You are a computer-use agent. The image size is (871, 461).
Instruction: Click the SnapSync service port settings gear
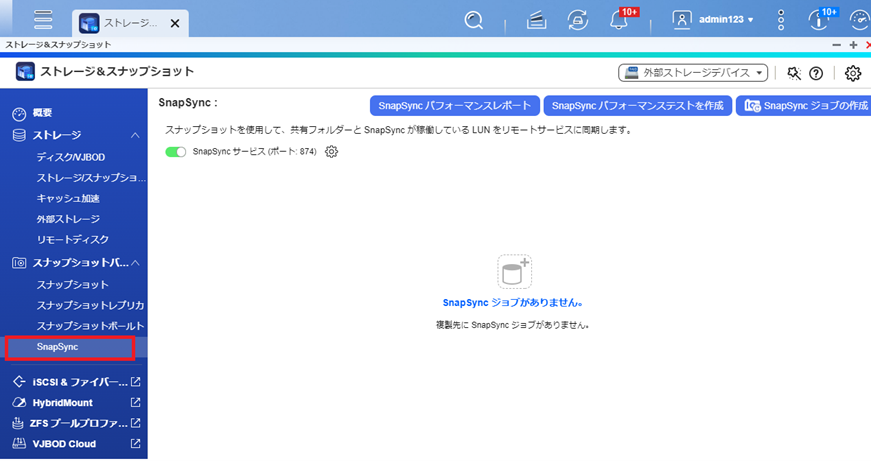pos(332,151)
